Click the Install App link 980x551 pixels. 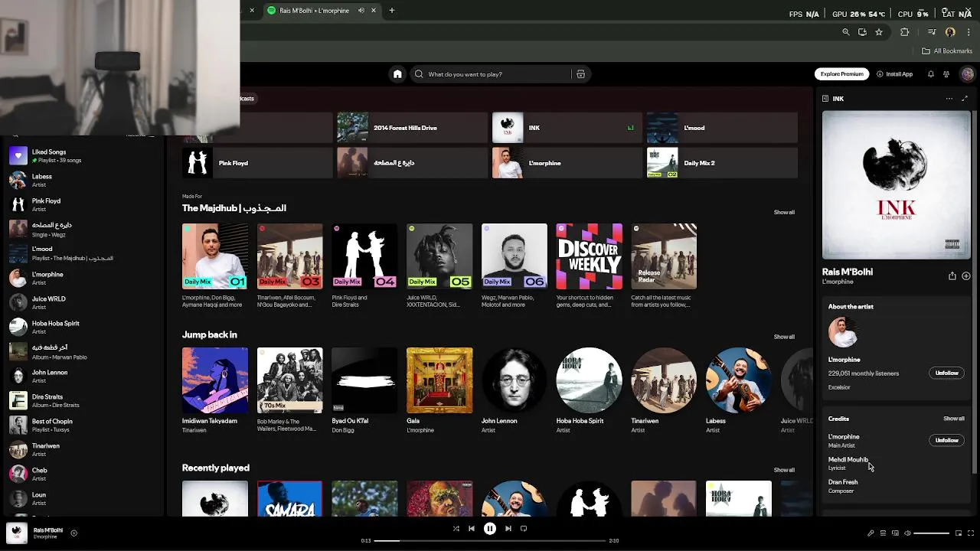(x=894, y=74)
